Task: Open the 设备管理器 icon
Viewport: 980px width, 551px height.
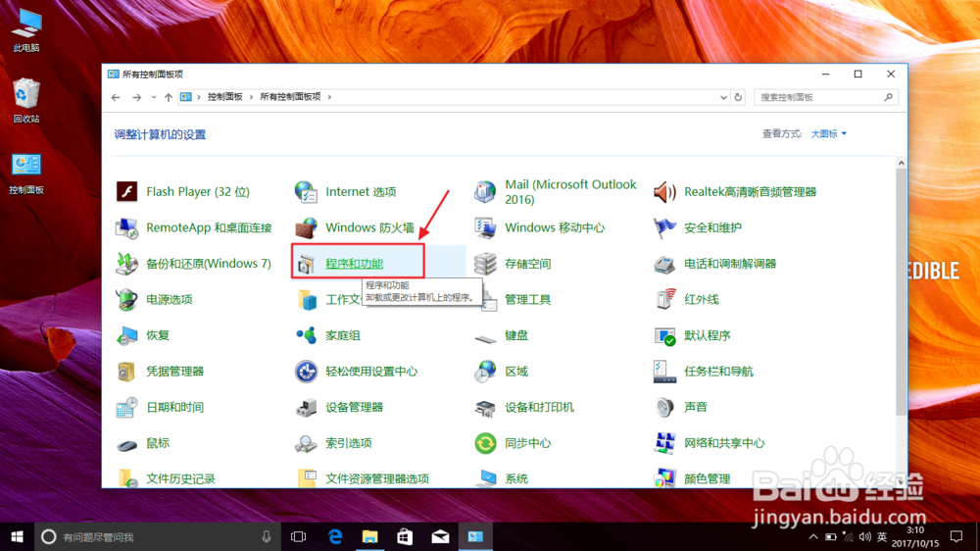Action: tap(306, 407)
